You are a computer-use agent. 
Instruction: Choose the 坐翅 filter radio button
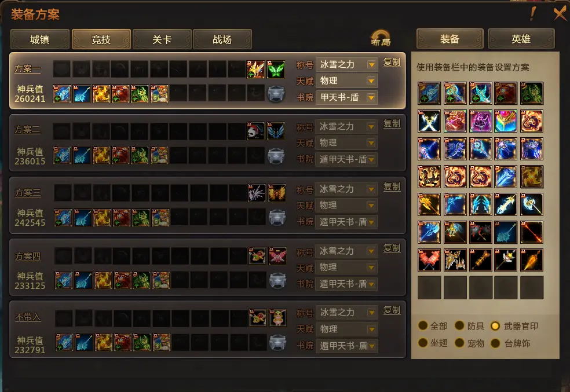[x=423, y=343]
